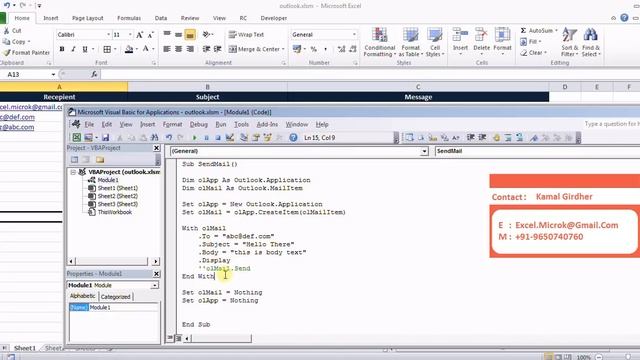The height and width of the screenshot is (360, 640).
Task: Open the General number format dropdown
Action: [x=354, y=35]
